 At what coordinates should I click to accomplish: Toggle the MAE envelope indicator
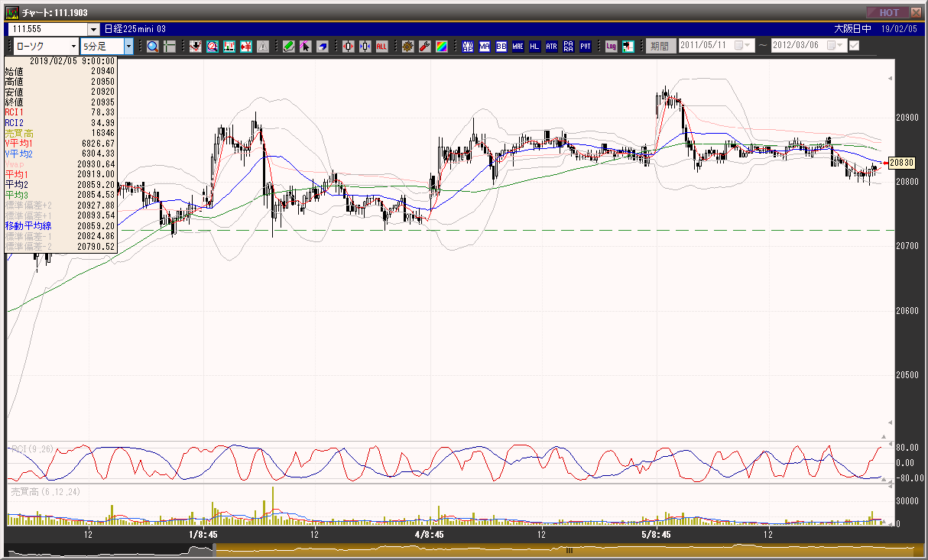pos(518,47)
